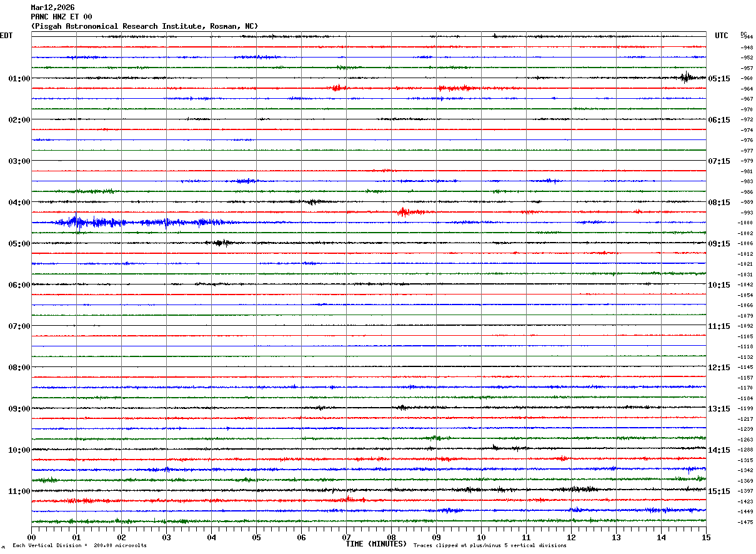Click the minute 12 axis tick label
This screenshot has height=554, width=756.
571,538
